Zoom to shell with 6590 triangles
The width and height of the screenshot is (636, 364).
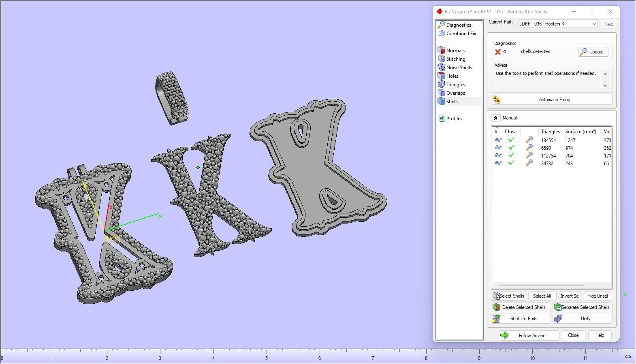click(x=529, y=148)
